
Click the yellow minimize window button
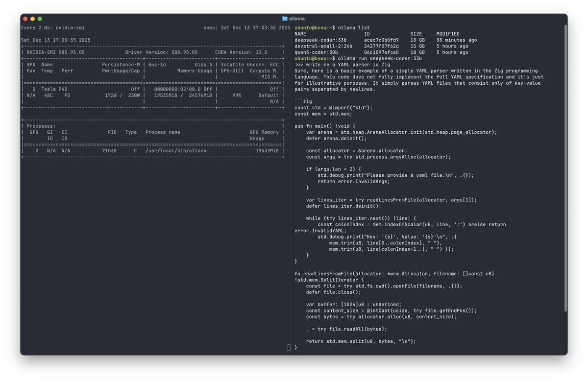tap(33, 19)
